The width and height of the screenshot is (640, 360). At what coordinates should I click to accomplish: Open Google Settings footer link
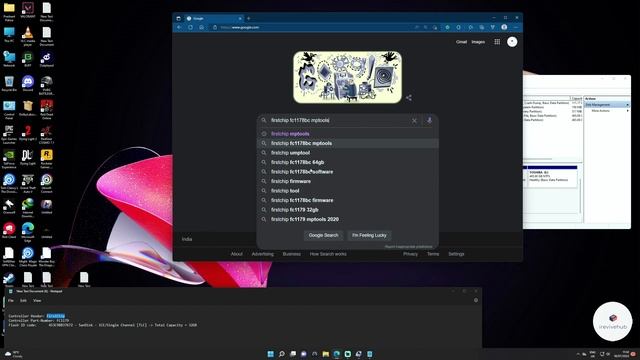click(x=456, y=254)
